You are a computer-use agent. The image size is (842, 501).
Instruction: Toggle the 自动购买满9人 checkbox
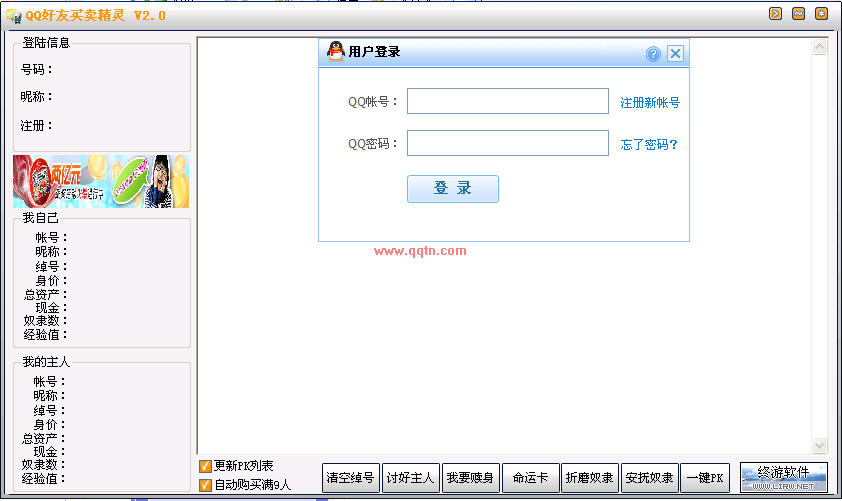pyautogui.click(x=205, y=485)
